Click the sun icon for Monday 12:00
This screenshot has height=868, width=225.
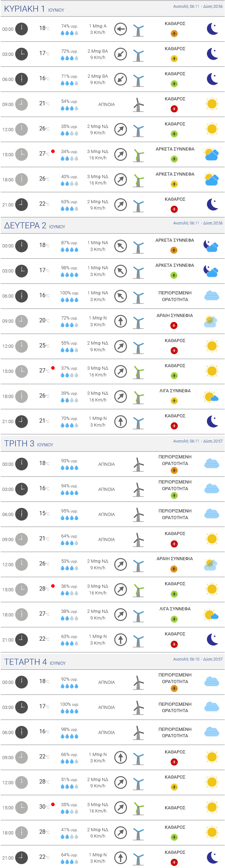(212, 346)
